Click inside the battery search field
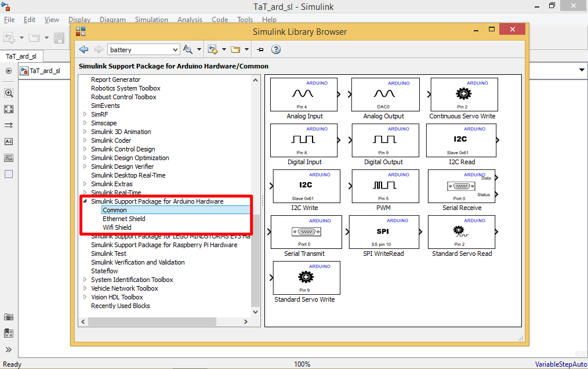Image resolution: width=588 pixels, height=369 pixels. (140, 49)
